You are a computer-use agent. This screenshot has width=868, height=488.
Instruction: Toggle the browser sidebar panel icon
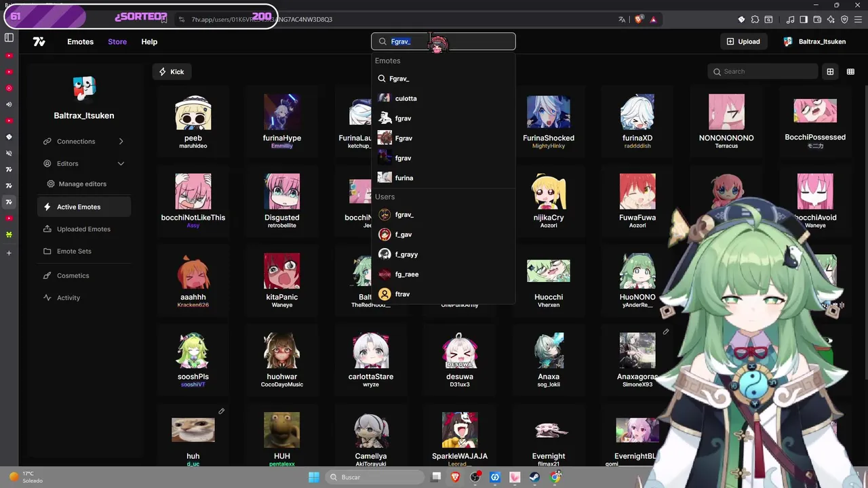click(x=804, y=20)
